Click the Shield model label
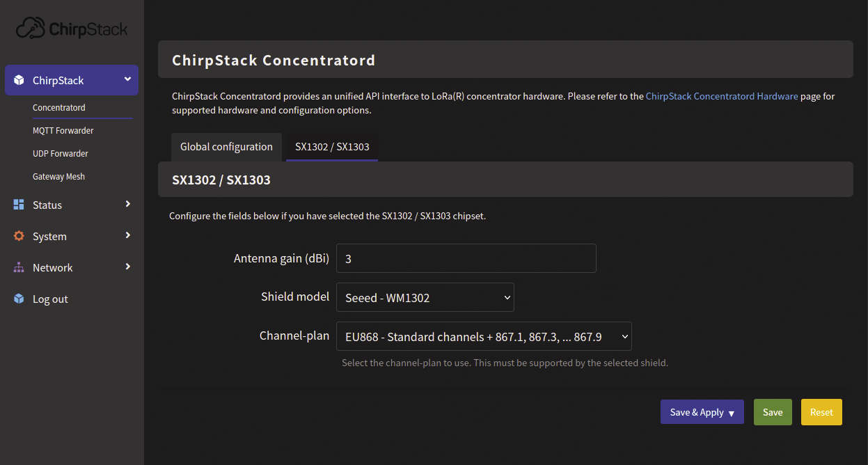868x465 pixels. pos(295,297)
